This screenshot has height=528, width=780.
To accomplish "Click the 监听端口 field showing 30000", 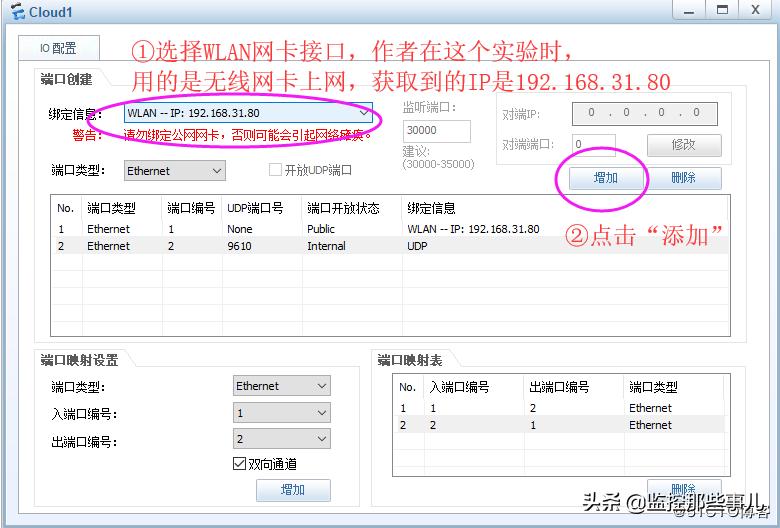I will (436, 130).
